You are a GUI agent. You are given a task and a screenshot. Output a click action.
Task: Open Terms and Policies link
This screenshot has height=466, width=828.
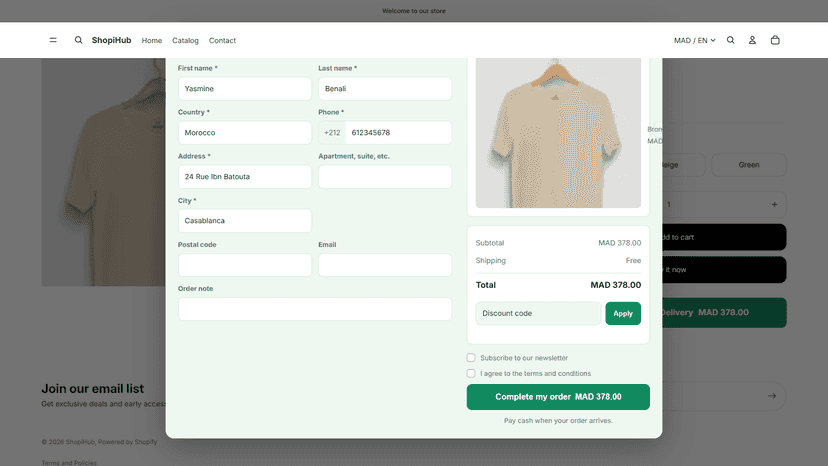point(69,463)
